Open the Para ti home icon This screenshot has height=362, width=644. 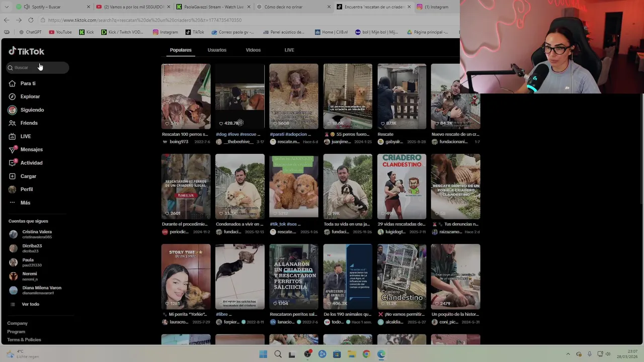pyautogui.click(x=12, y=83)
